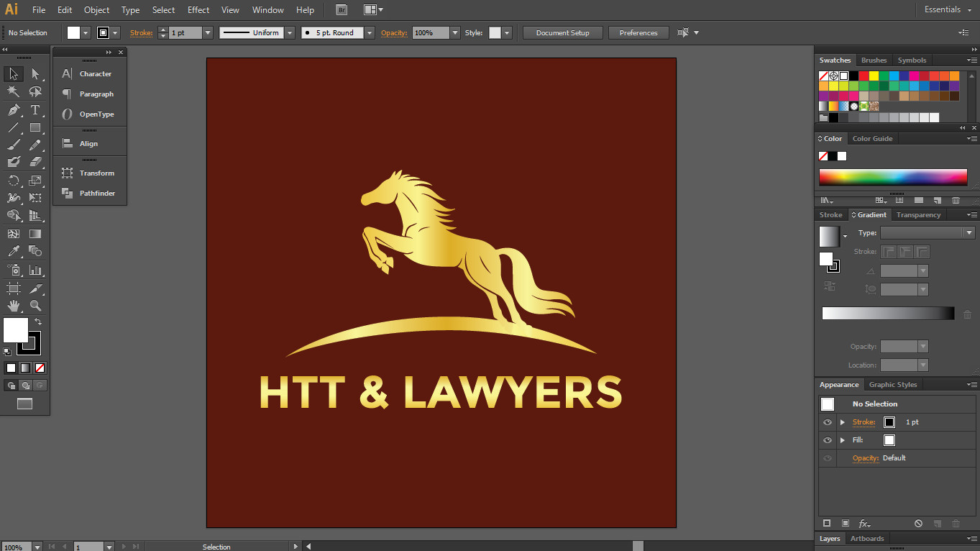
Task: Select the red swatch in Swatches panel
Action: point(864,76)
